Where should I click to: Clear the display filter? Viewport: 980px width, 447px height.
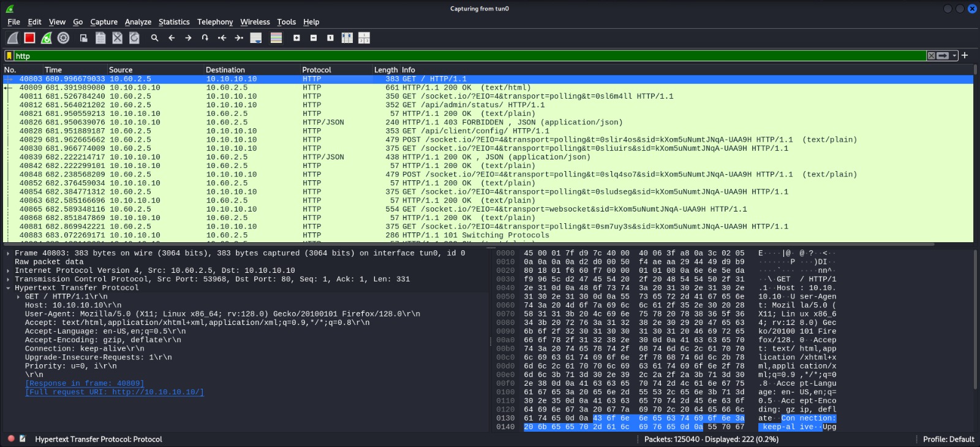pyautogui.click(x=931, y=56)
